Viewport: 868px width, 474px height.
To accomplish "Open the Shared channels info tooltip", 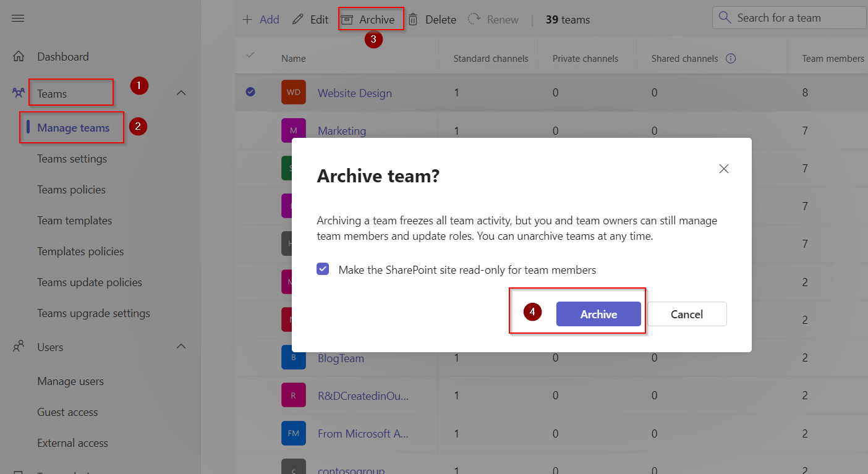I will (731, 58).
